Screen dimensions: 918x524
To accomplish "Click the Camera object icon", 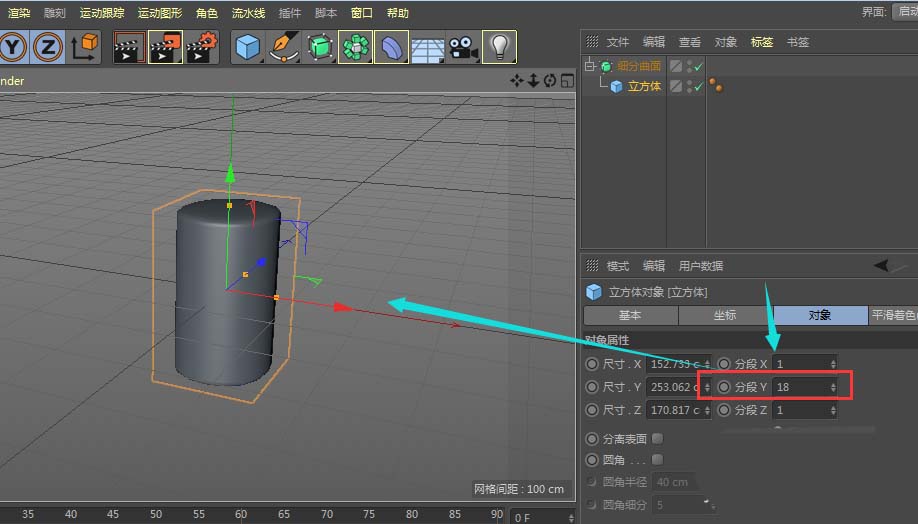I will coord(463,46).
